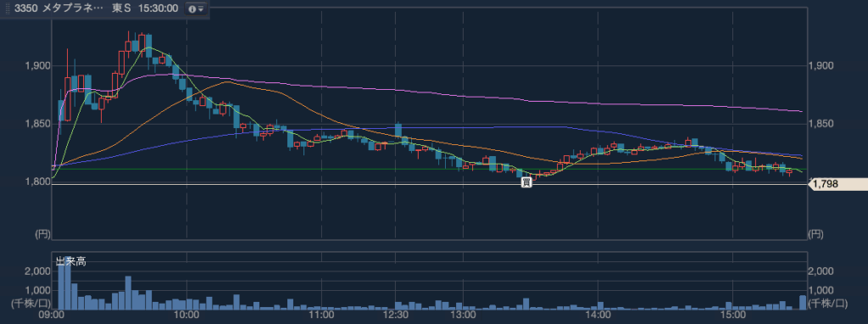Click the right (円) price unit label
Image resolution: width=868 pixels, height=324 pixels.
pos(815,234)
